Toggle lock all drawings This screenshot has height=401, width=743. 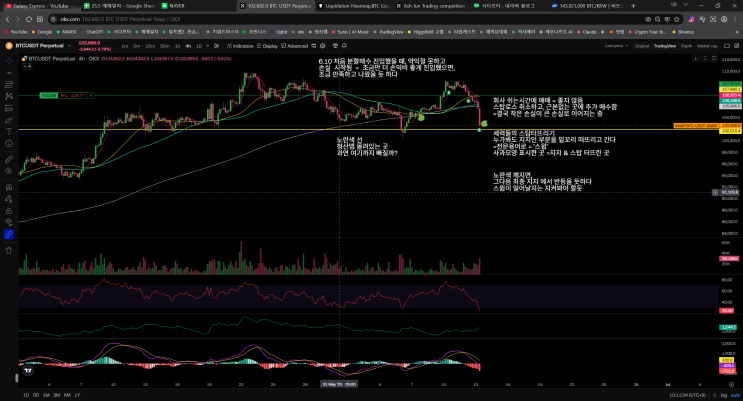coord(9,211)
